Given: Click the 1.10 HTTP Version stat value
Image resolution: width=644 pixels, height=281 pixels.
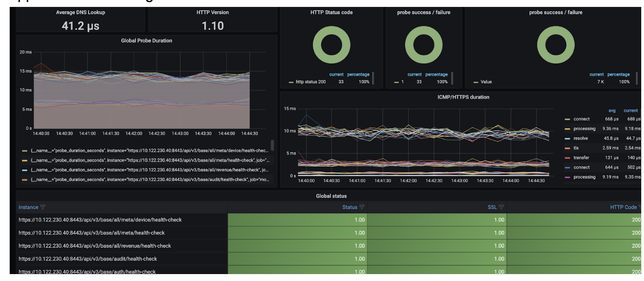Looking at the screenshot, I should [x=213, y=26].
